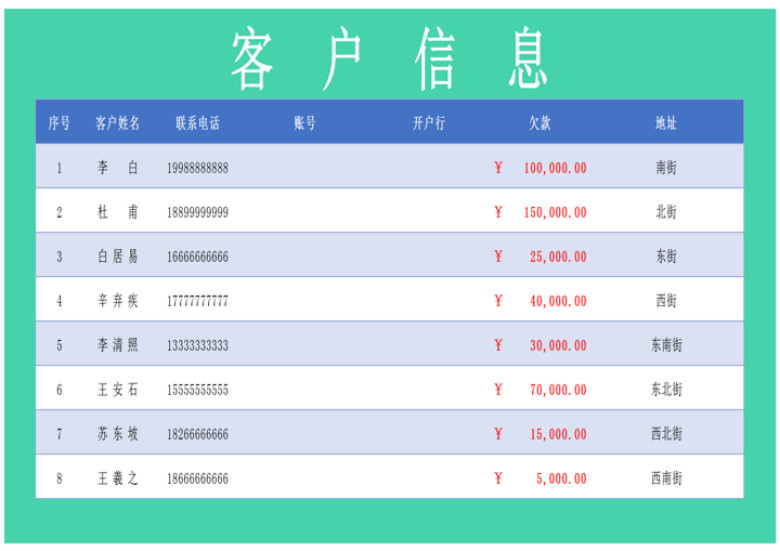Select the address cell 西北街
Screen dimensions: 780x551
pos(667,434)
